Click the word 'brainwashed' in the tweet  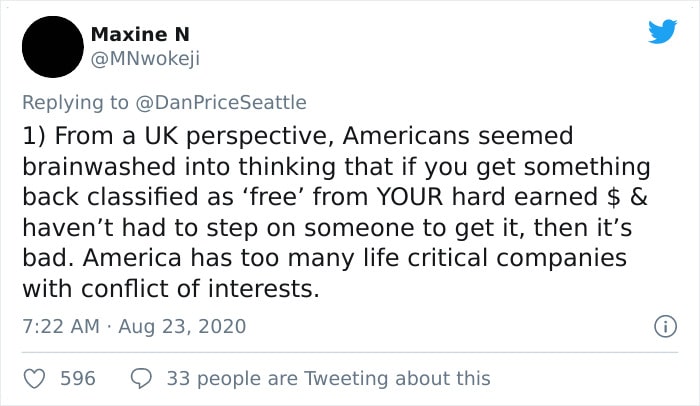(99, 167)
